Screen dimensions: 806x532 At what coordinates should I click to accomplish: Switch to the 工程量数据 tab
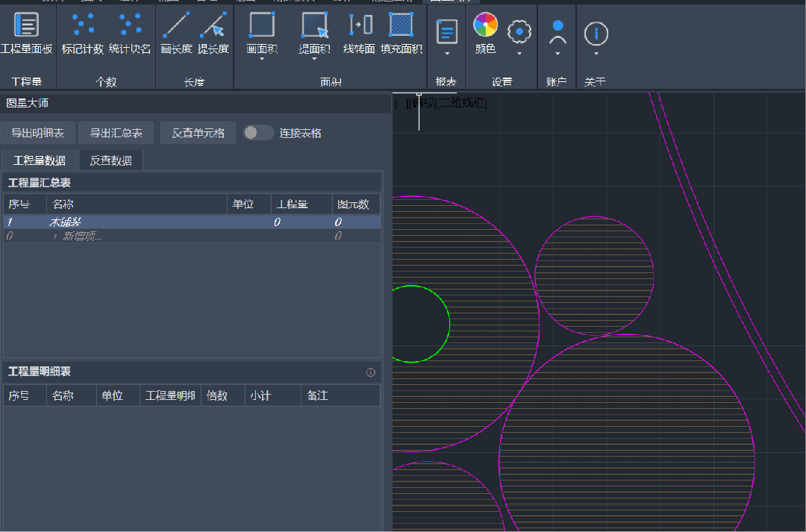(x=40, y=160)
